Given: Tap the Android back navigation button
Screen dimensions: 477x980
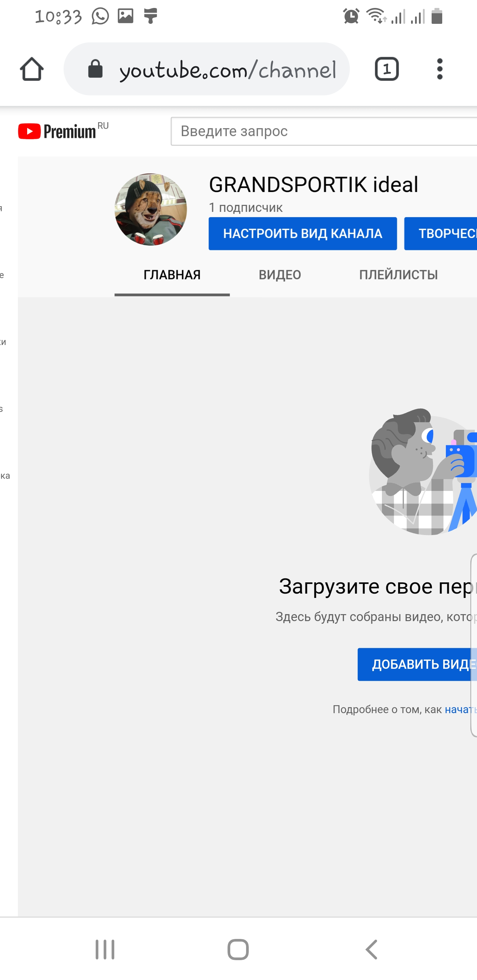Looking at the screenshot, I should pyautogui.click(x=372, y=950).
